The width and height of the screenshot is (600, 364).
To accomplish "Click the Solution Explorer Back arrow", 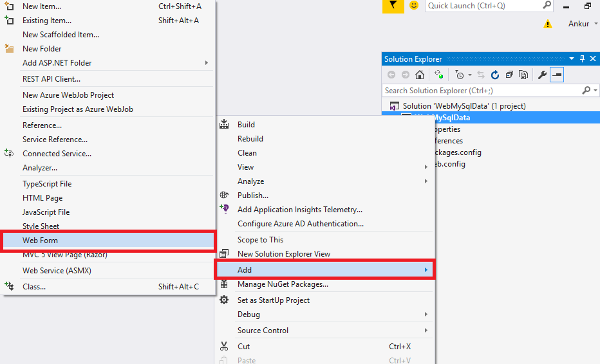I will [x=391, y=75].
